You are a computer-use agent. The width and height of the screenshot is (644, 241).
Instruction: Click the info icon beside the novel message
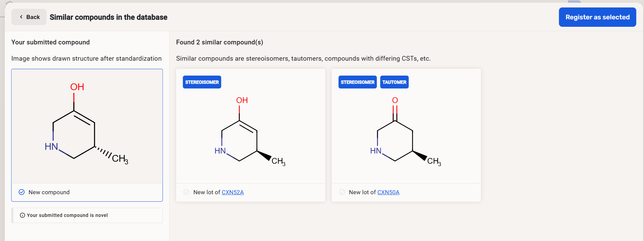coord(22,215)
